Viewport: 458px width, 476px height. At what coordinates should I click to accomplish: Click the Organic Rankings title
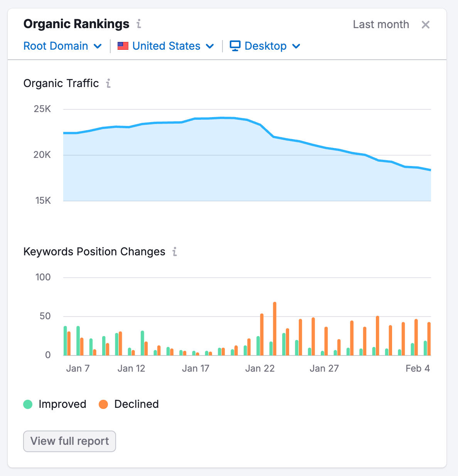(76, 24)
